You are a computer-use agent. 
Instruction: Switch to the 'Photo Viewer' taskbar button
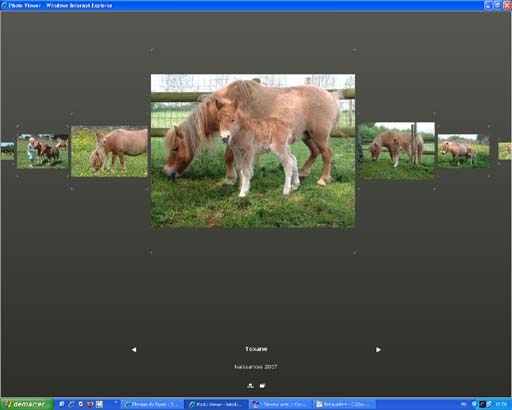click(216, 404)
